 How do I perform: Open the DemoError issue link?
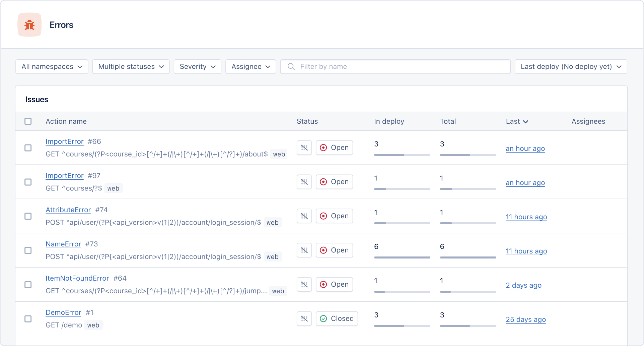point(63,312)
